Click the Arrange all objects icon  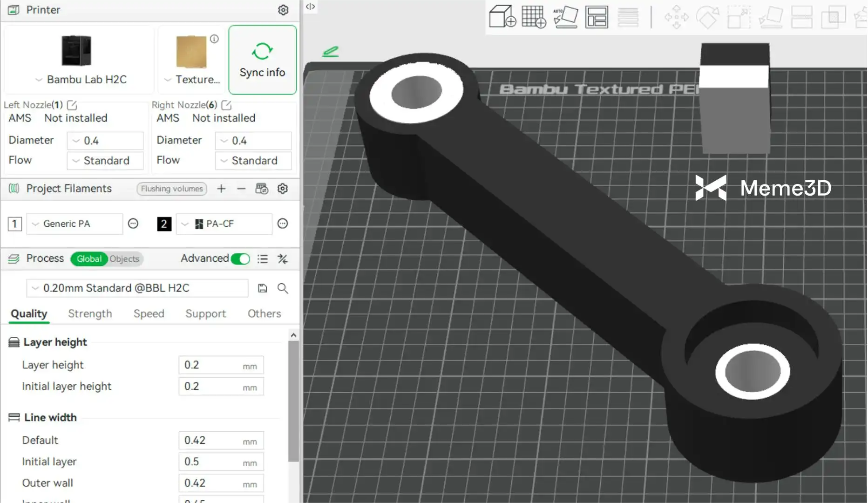[x=597, y=17]
